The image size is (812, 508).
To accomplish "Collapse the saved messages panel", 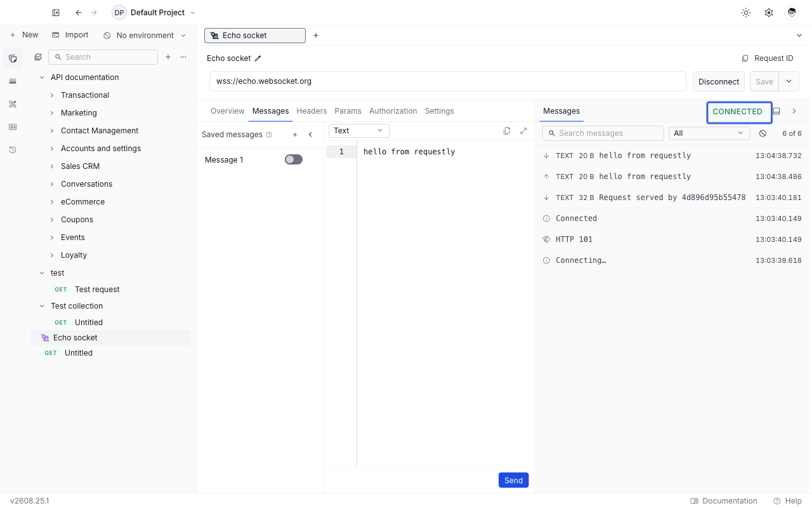I will (310, 135).
